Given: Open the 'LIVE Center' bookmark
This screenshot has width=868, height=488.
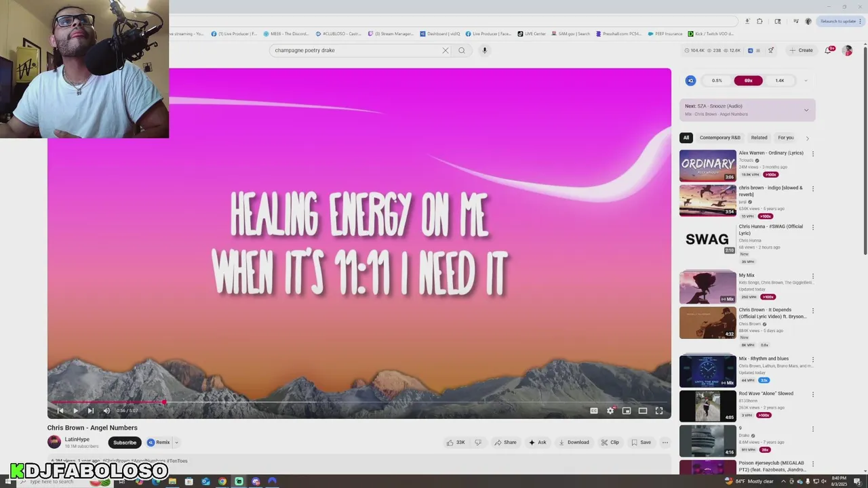Looking at the screenshot, I should (x=532, y=33).
